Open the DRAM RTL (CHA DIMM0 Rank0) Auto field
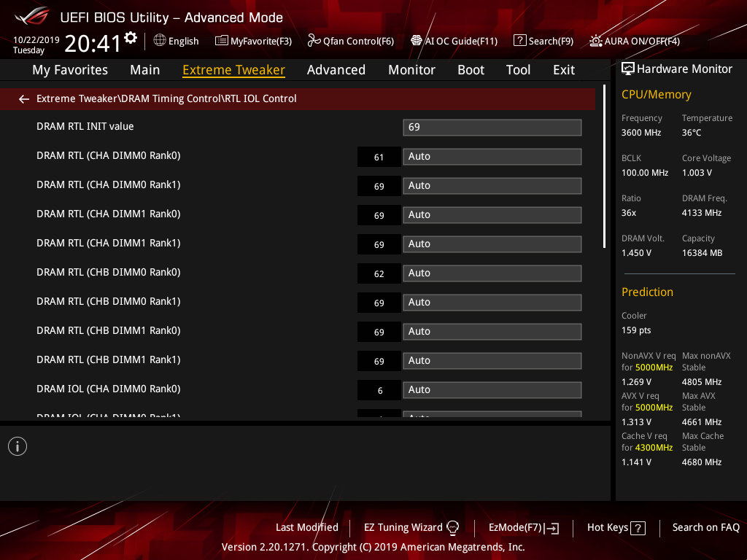 [492, 157]
